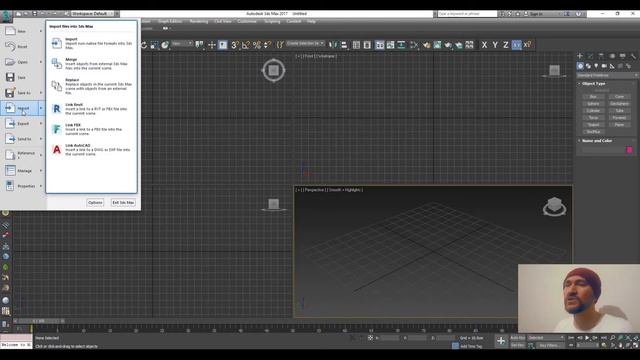
Task: Select the Lights category icon
Action: pyautogui.click(x=596, y=66)
